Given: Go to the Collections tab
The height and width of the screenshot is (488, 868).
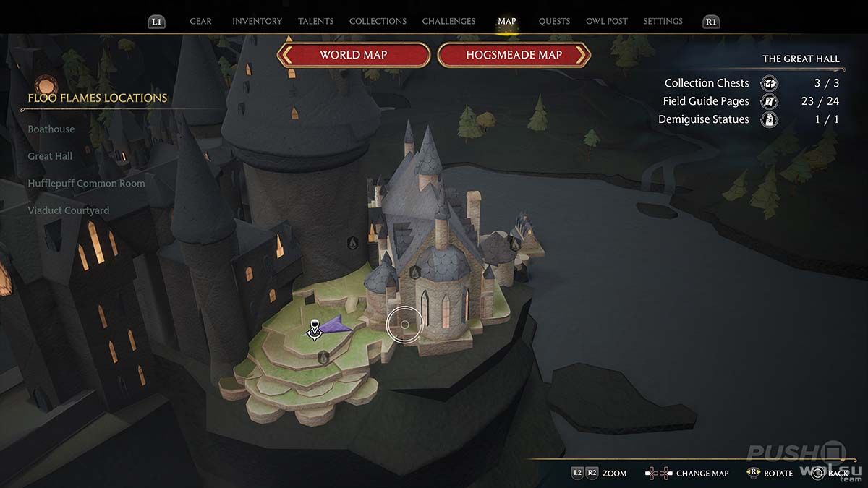Looking at the screenshot, I should (378, 22).
